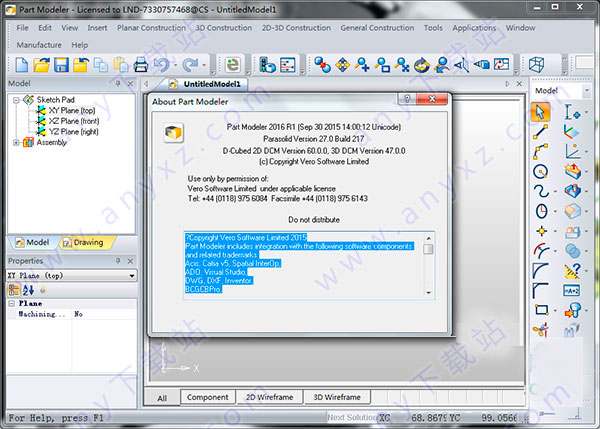Open the Planar Construction menu

(151, 28)
